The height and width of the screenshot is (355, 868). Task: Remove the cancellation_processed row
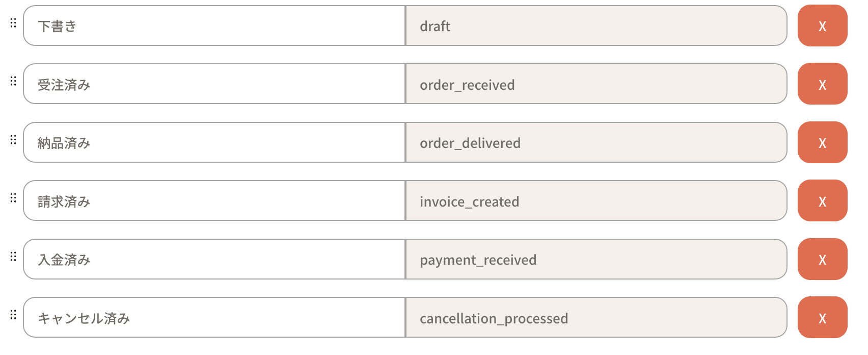point(822,318)
